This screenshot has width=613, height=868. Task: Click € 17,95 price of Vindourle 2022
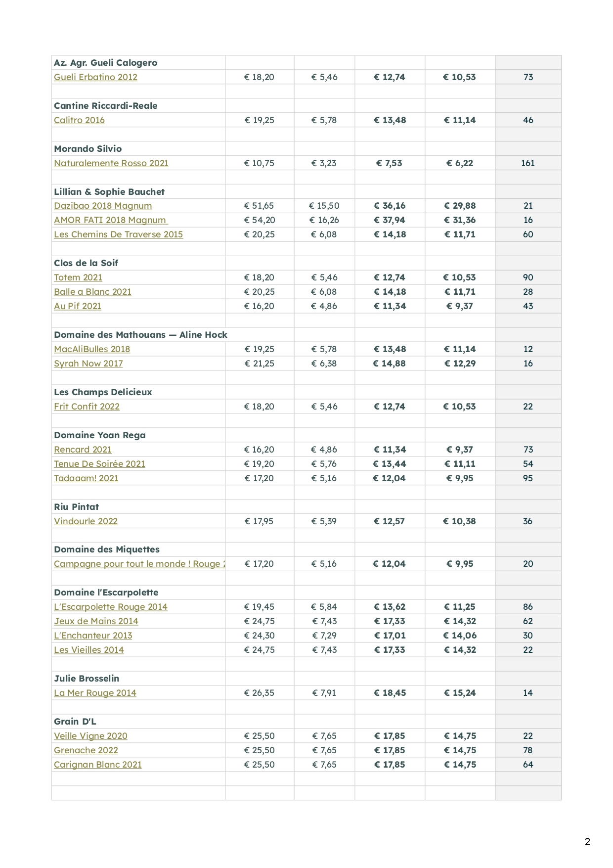pos(260,521)
